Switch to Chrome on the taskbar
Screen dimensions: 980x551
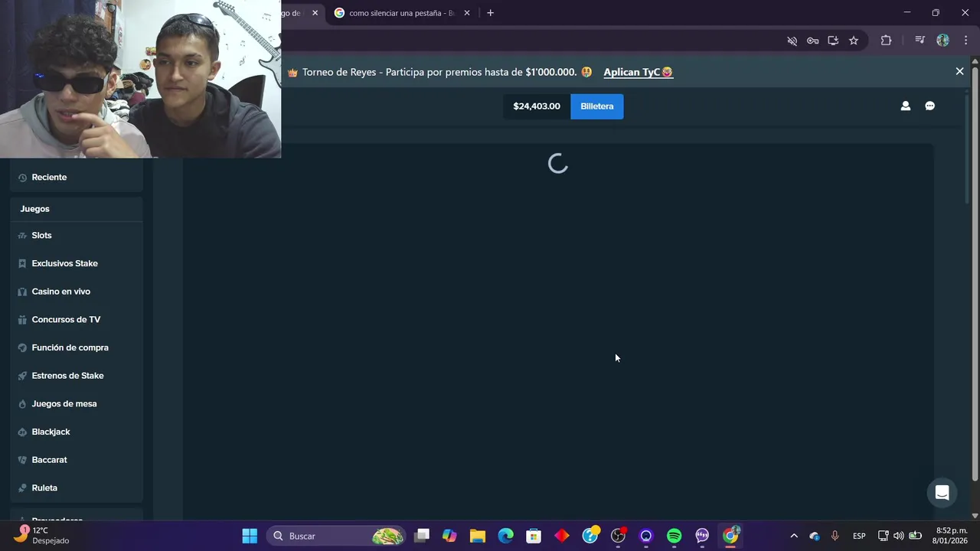tap(730, 536)
